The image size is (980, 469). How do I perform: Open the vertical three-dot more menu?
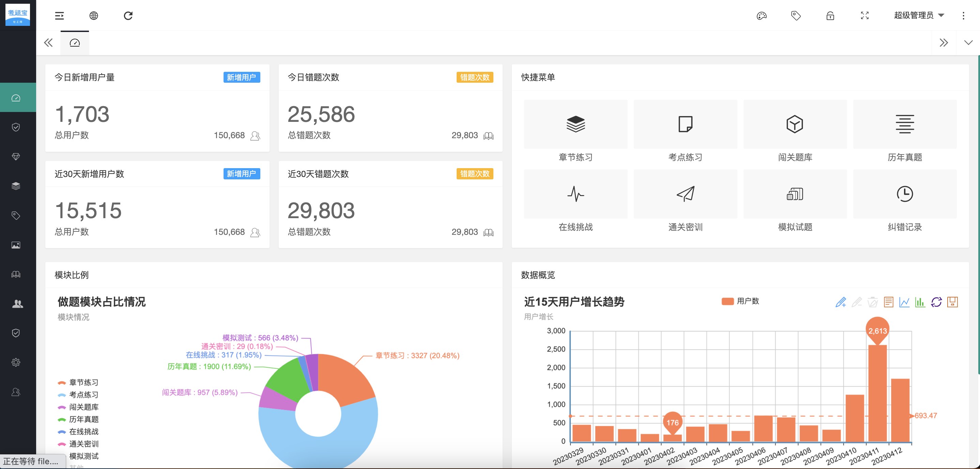point(963,16)
